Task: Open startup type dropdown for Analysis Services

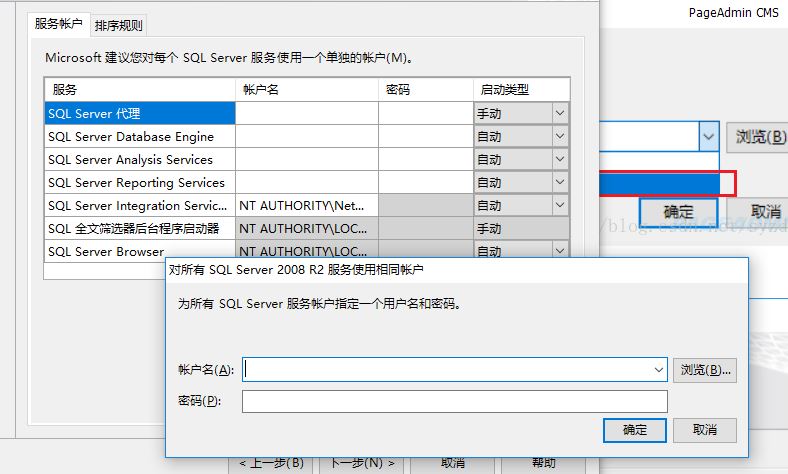Action: tap(560, 160)
